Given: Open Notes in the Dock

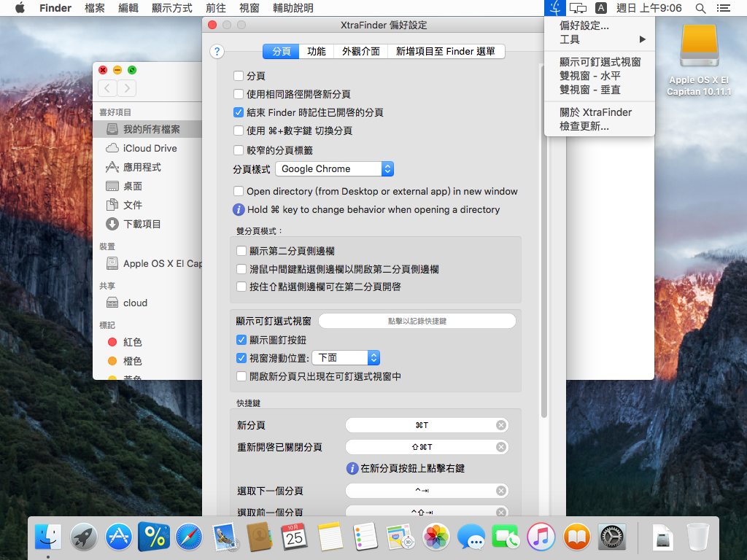Looking at the screenshot, I should tap(330, 537).
